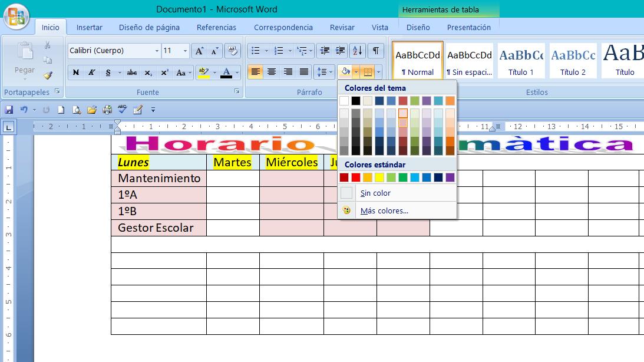
Task: Click the Office button logo
Action: (x=16, y=17)
